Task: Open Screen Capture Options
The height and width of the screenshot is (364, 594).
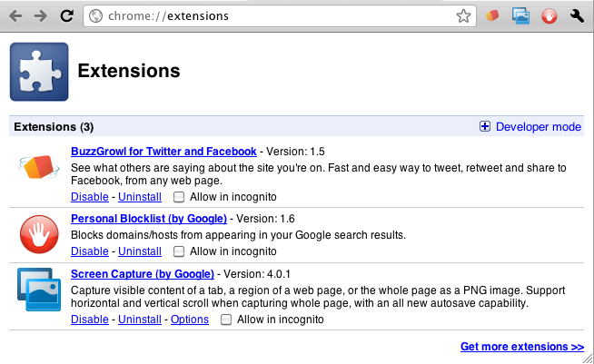Action: 189,320
